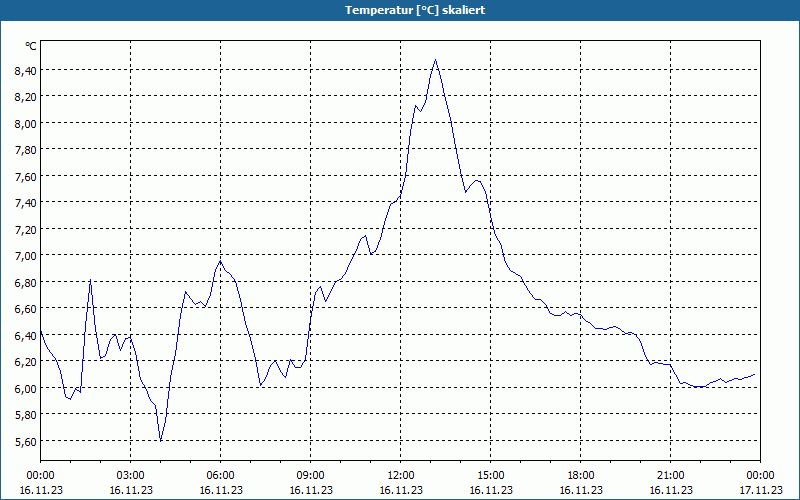Click the °C unit label
The width and height of the screenshot is (800, 500).
(x=31, y=46)
